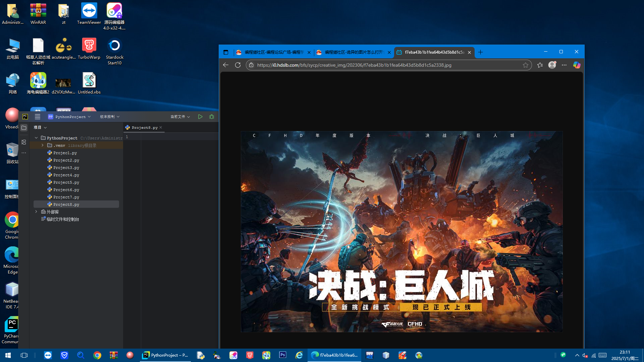Open the Windows Start menu
The height and width of the screenshot is (362, 644).
pyautogui.click(x=8, y=355)
